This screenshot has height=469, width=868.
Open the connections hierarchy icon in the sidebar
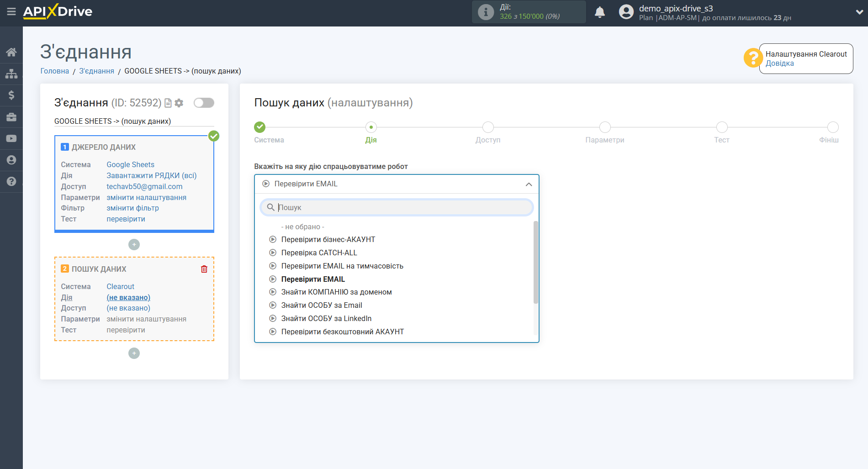point(11,74)
